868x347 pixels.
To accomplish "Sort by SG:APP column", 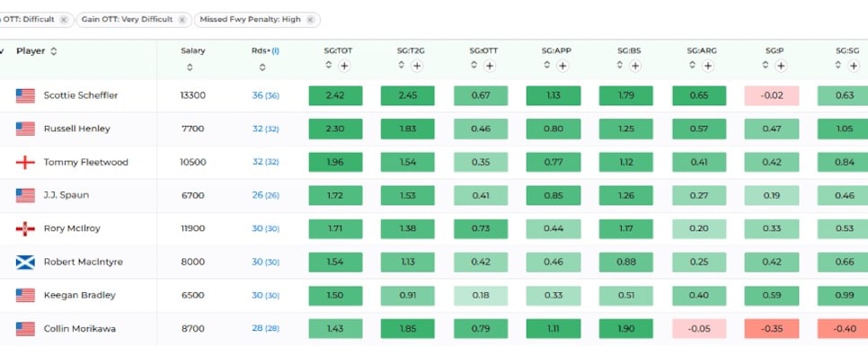I will pos(547,66).
